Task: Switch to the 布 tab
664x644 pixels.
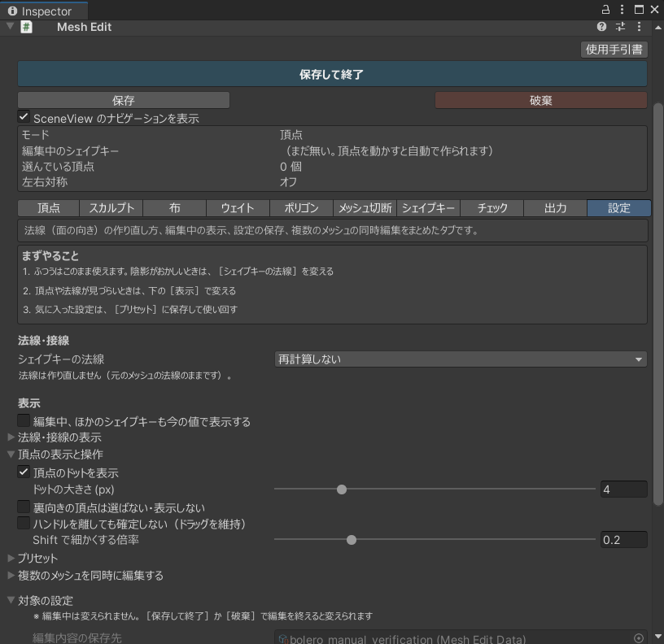Action: (174, 208)
